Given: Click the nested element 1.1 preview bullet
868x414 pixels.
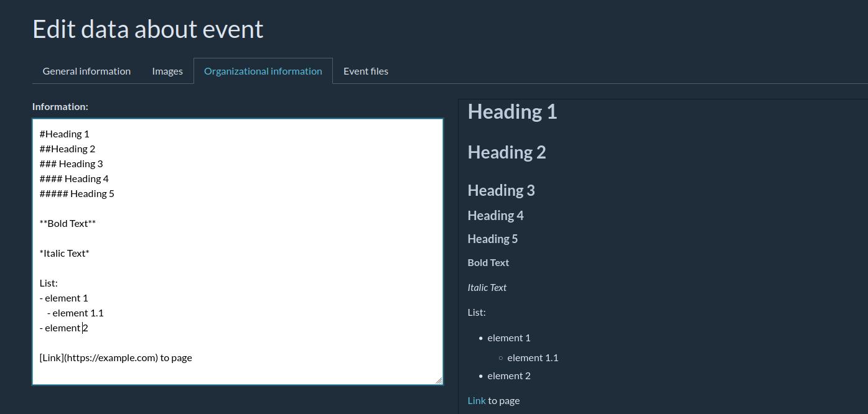Looking at the screenshot, I should tap(533, 357).
